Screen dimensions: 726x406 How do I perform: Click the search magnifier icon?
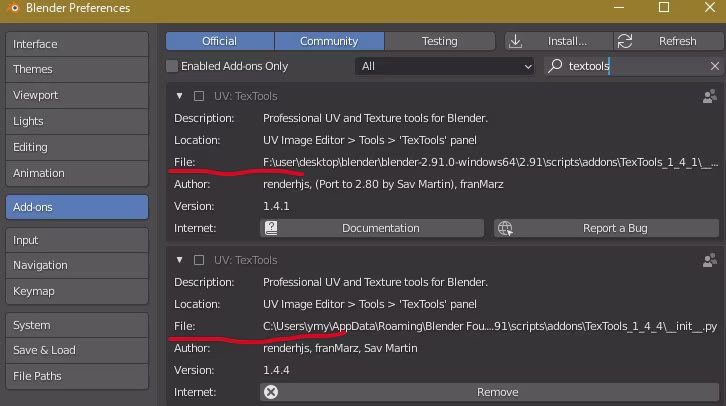[555, 66]
